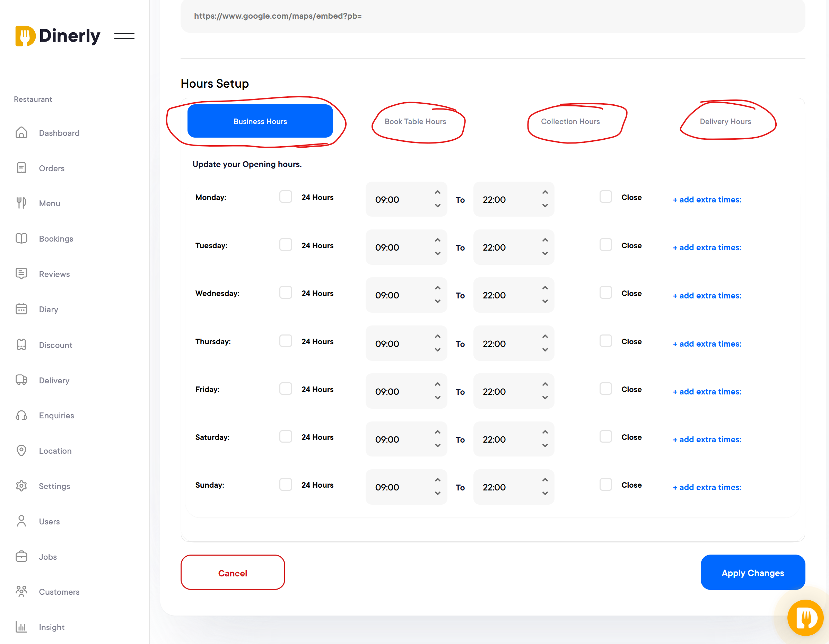
Task: Click Friday opening time field 09:00
Action: pos(406,391)
